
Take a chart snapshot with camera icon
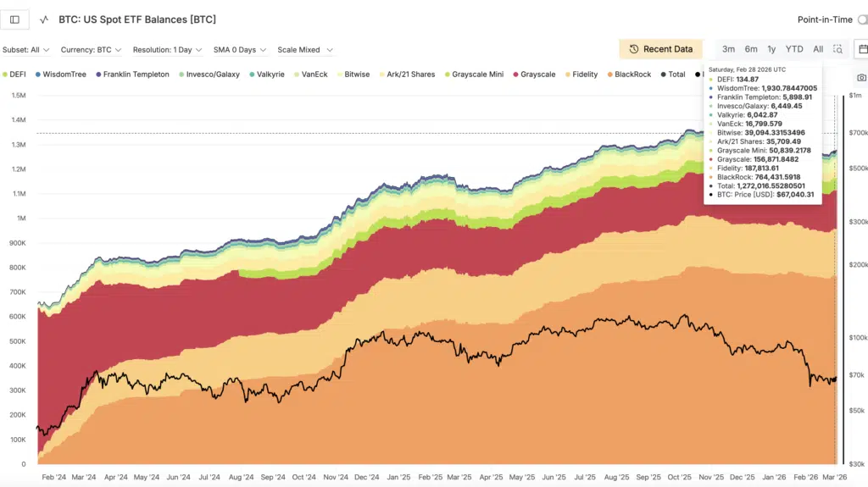click(861, 78)
